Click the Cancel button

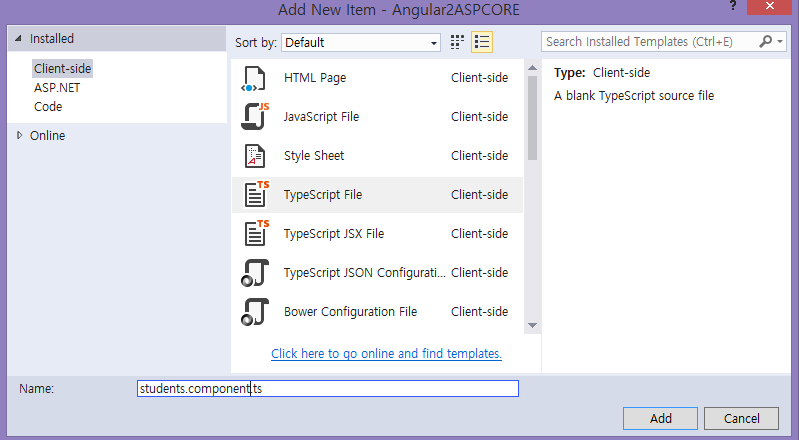pos(741,419)
